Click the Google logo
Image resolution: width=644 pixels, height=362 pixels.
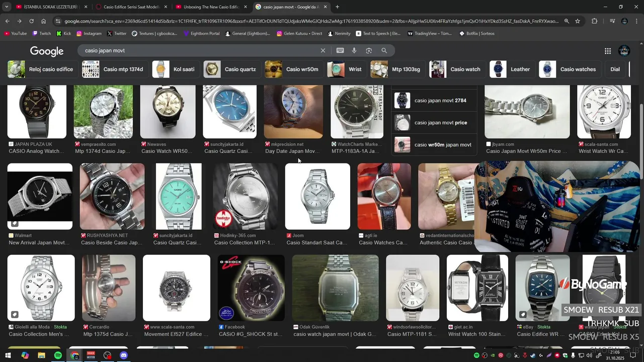47,51
